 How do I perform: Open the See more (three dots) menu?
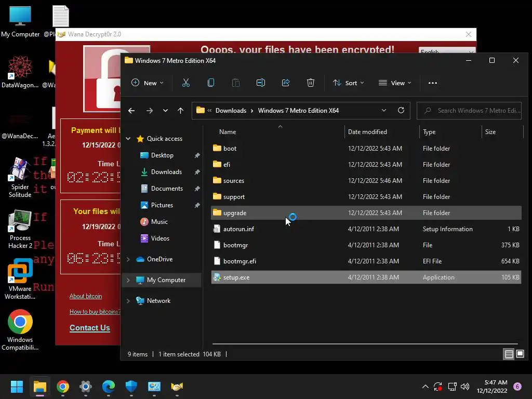pos(433,83)
